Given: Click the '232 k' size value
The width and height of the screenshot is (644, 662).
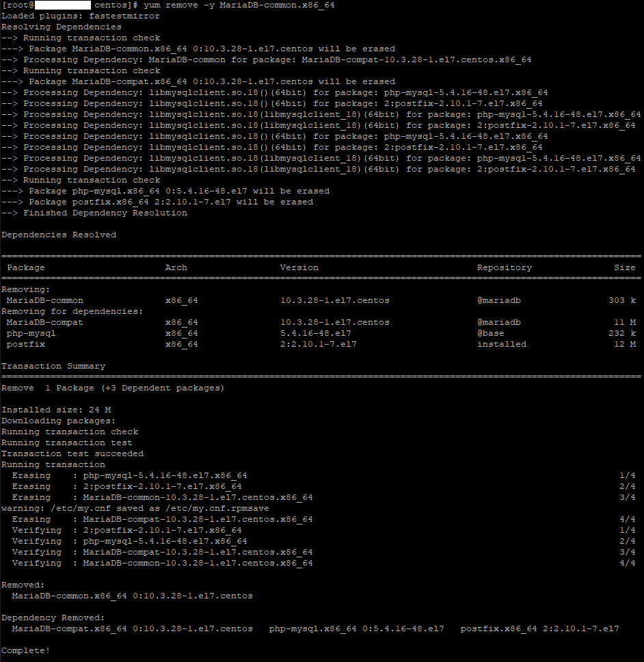Looking at the screenshot, I should [622, 334].
